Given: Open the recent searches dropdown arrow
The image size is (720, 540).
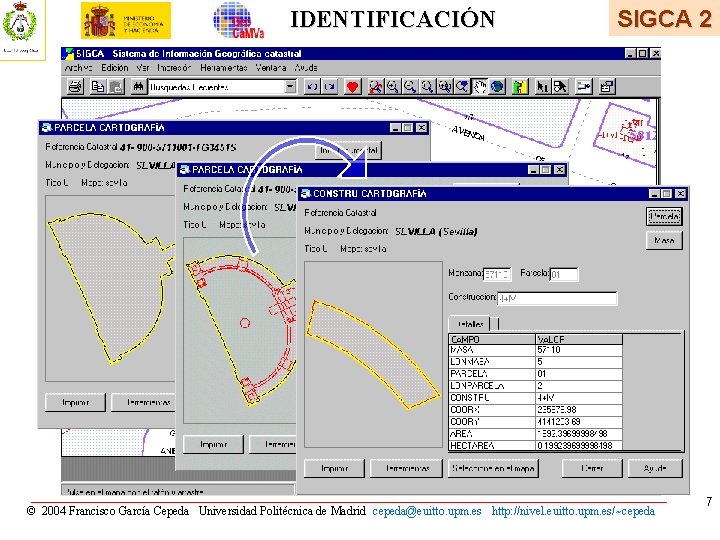Looking at the screenshot, I should pyautogui.click(x=290, y=86).
